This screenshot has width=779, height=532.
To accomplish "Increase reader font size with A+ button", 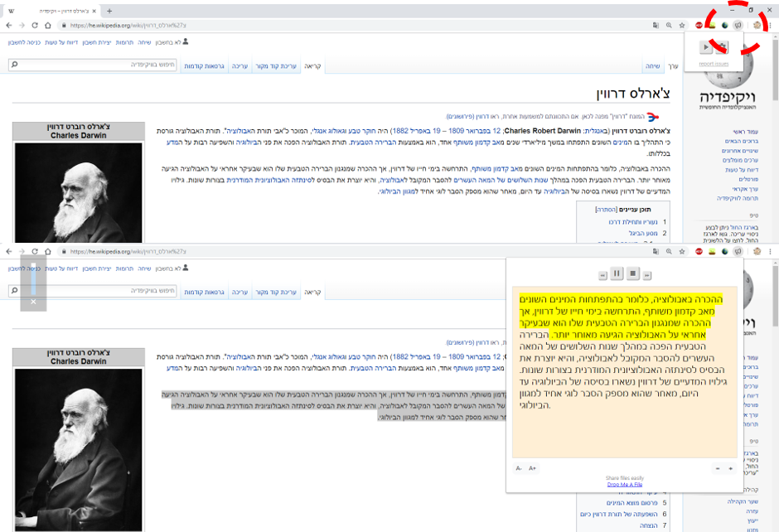I will [532, 468].
